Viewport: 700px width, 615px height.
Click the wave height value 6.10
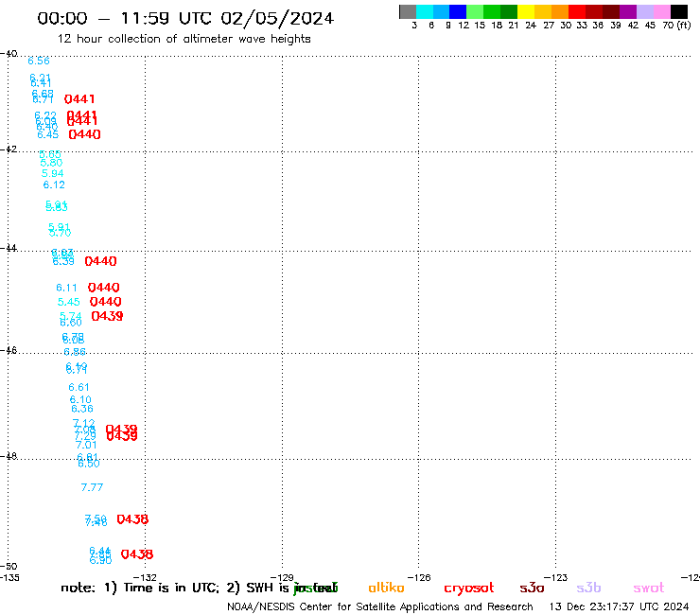pyautogui.click(x=80, y=400)
